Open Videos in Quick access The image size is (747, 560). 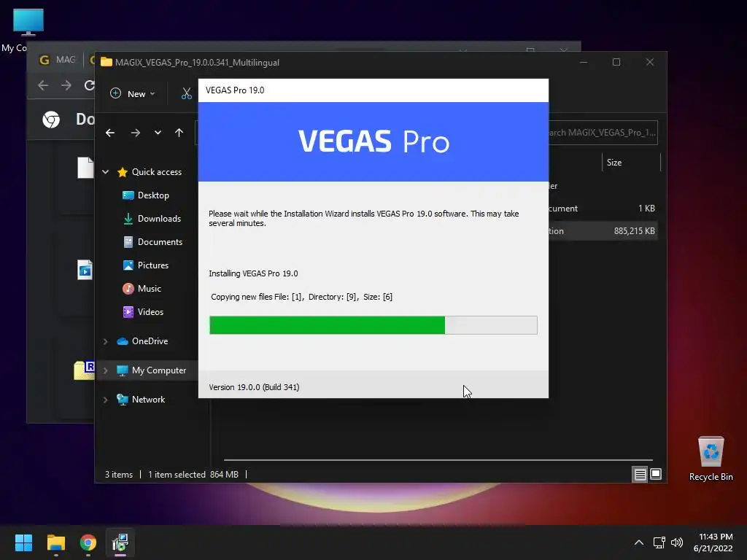tap(150, 312)
